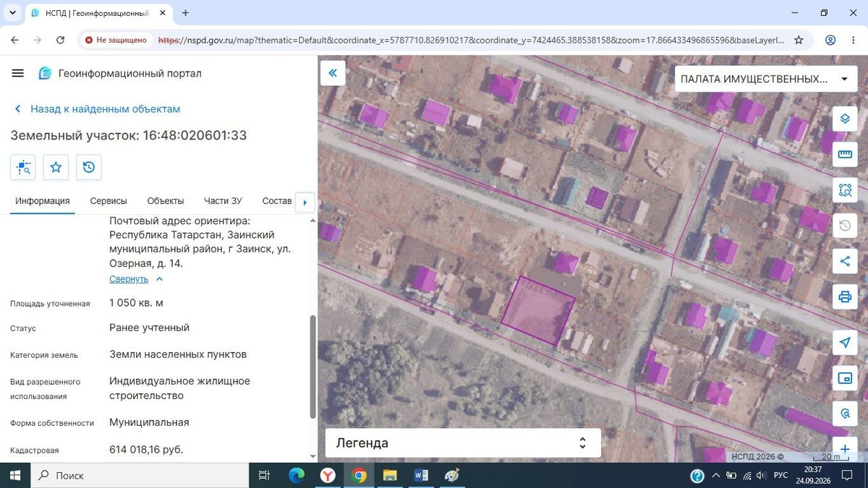The image size is (868, 488).
Task: Print the map with the printer icon
Action: 844,296
